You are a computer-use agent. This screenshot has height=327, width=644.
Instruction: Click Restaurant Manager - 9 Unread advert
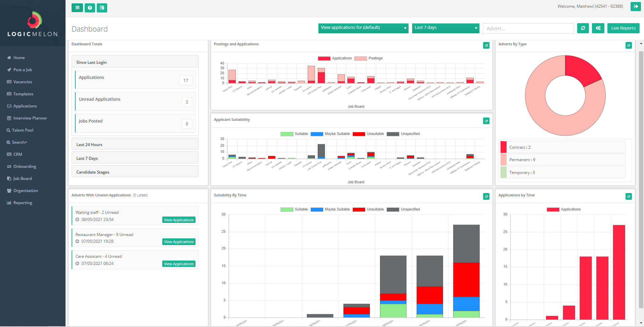point(104,235)
